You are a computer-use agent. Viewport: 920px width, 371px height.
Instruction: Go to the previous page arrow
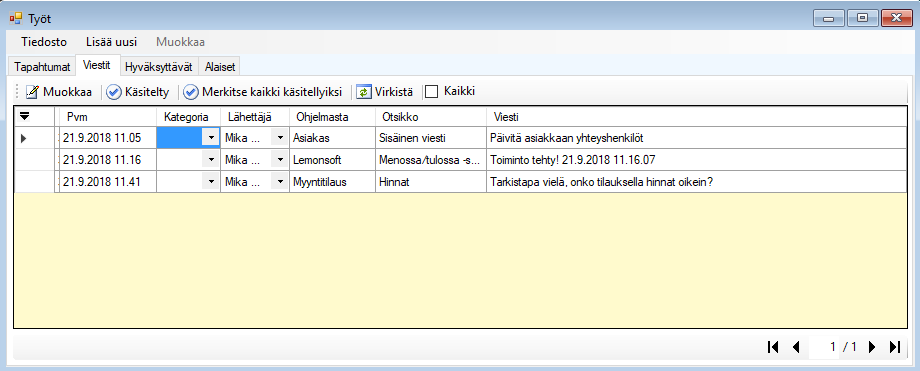click(796, 347)
